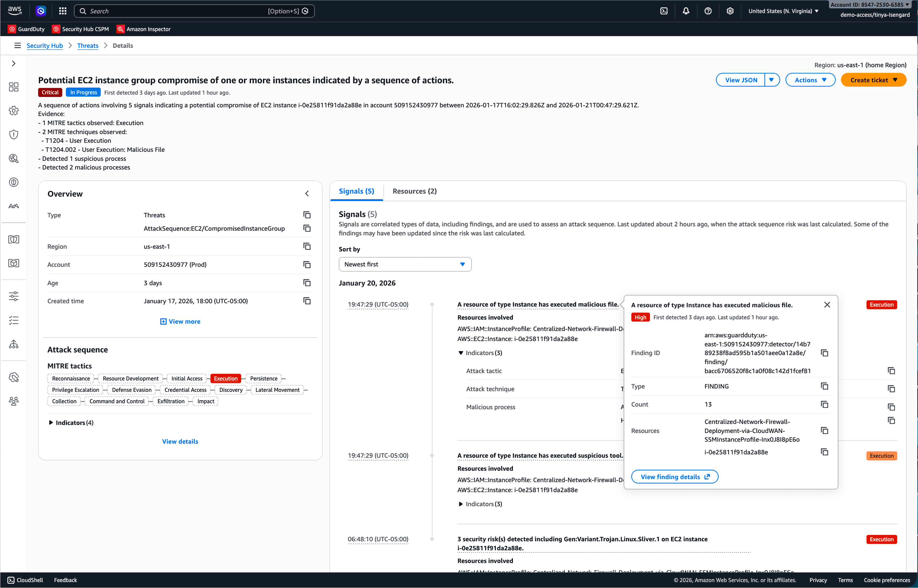Open Cookie preferences in footer

tap(887, 580)
